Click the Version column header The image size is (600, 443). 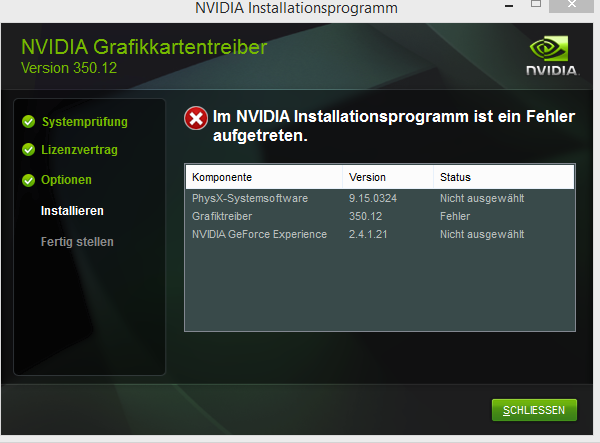[x=388, y=177]
